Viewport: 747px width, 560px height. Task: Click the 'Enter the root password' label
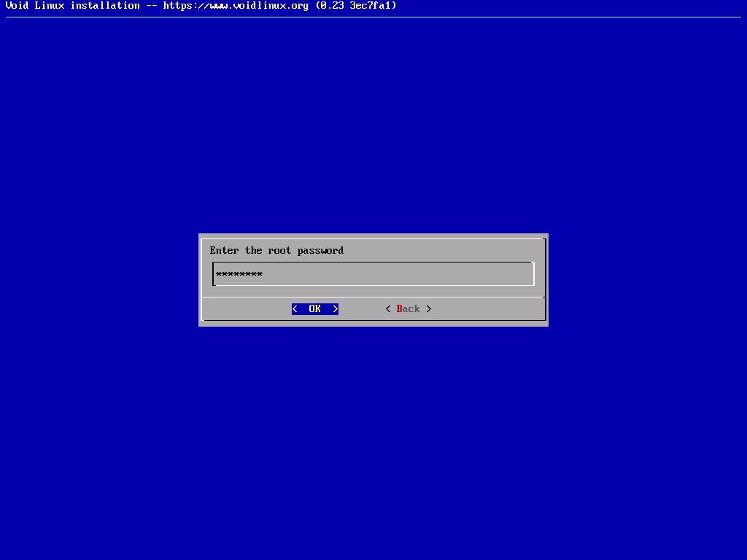[x=276, y=250]
